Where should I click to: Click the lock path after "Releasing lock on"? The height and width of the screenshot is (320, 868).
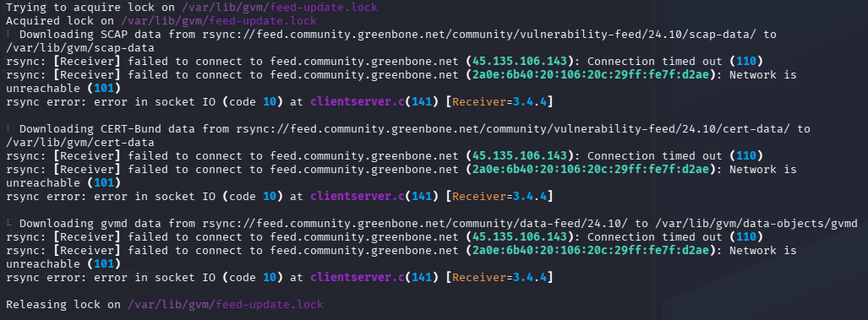[x=226, y=305]
